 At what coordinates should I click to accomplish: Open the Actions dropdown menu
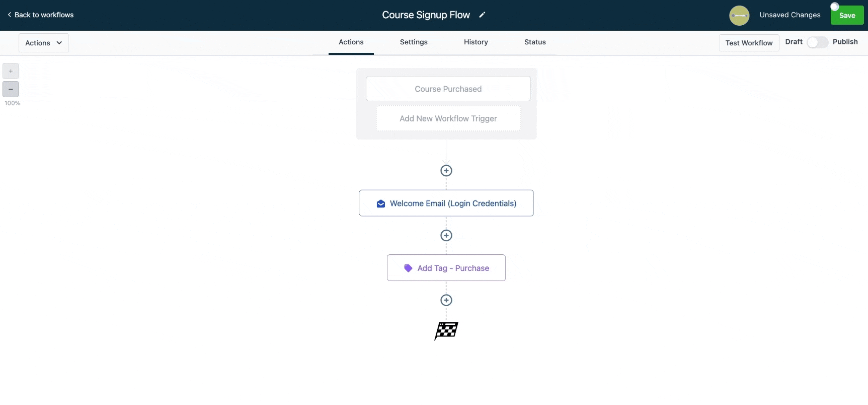point(44,43)
